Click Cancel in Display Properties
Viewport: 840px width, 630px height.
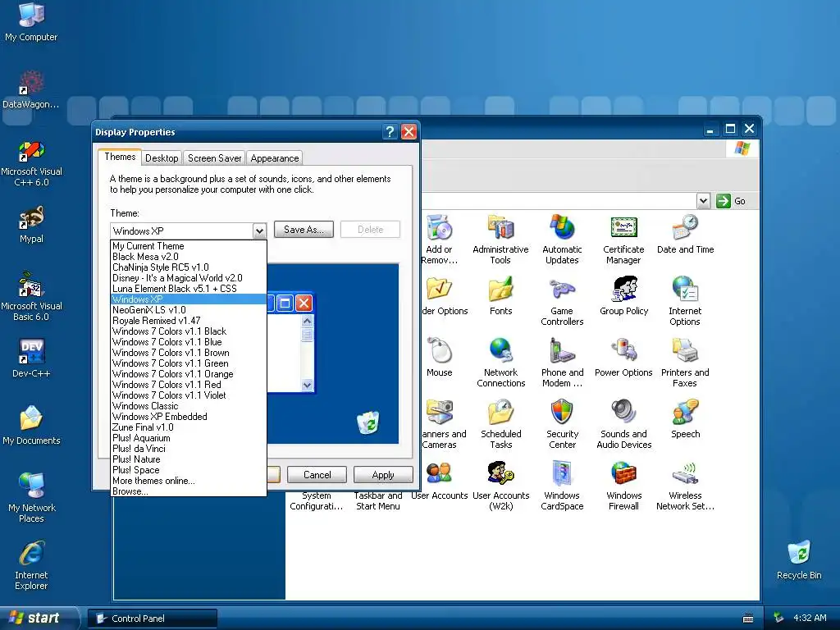[x=317, y=475]
